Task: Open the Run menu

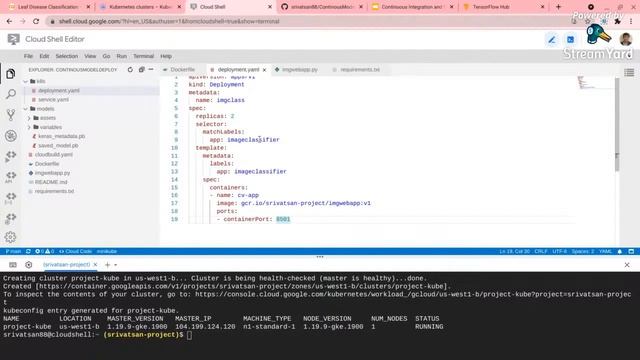Action: 122,56
